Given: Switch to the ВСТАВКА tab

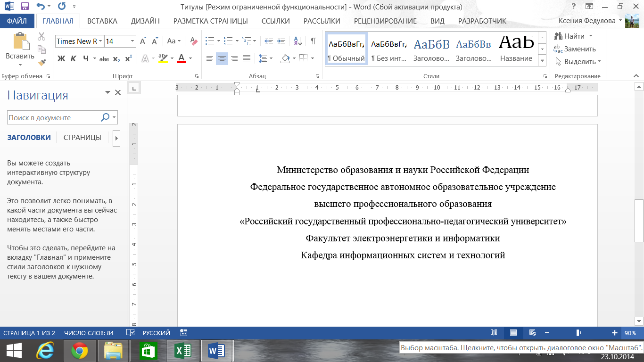Looking at the screenshot, I should 102,21.
